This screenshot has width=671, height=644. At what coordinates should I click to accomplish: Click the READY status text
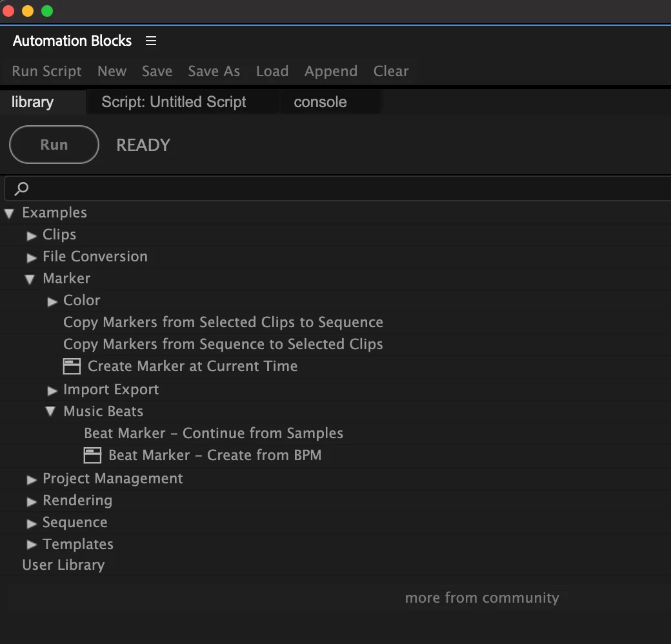click(143, 145)
